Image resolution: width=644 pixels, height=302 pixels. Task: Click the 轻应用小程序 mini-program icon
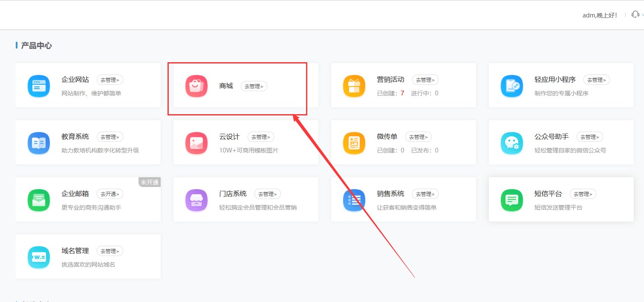(x=512, y=85)
